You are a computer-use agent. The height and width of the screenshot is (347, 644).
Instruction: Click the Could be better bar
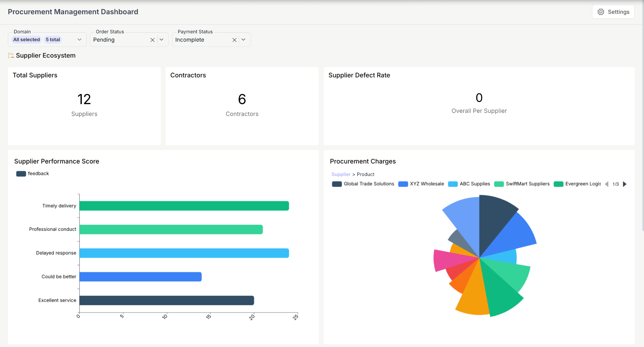point(141,277)
